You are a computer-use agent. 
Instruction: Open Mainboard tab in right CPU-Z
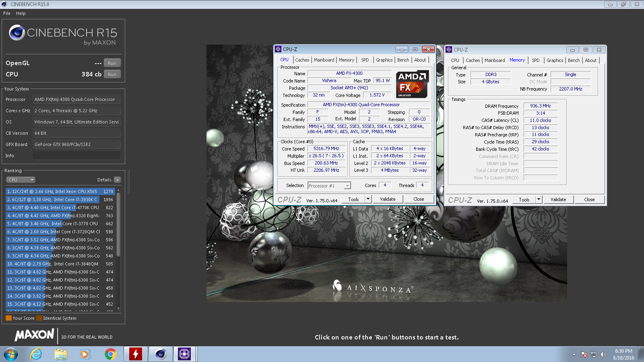click(x=495, y=60)
